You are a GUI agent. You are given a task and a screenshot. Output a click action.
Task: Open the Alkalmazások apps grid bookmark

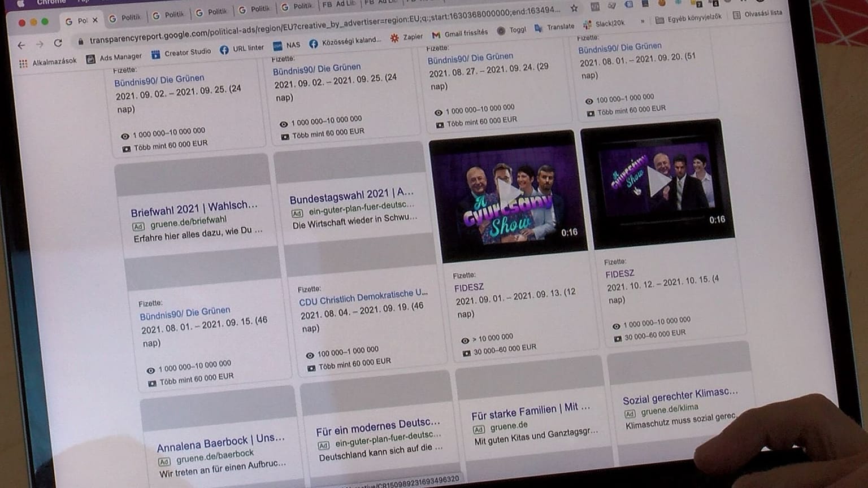(x=48, y=62)
